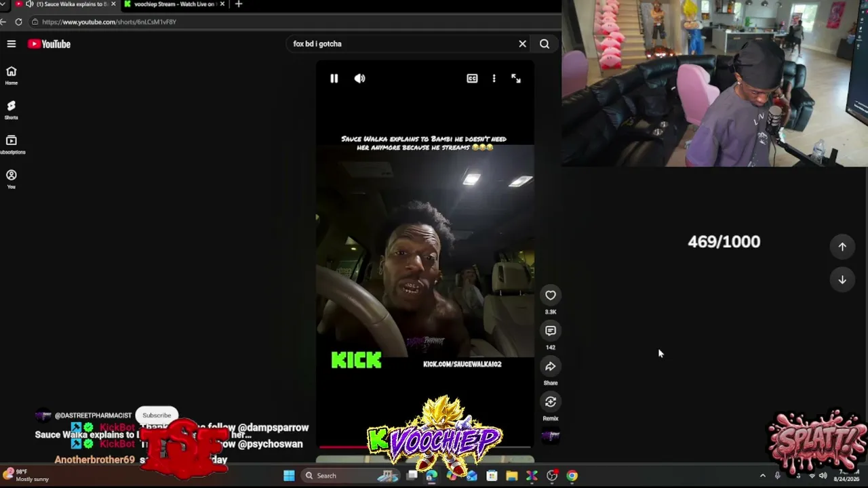This screenshot has height=488, width=868.
Task: Show hidden system tray icons
Action: point(762,476)
